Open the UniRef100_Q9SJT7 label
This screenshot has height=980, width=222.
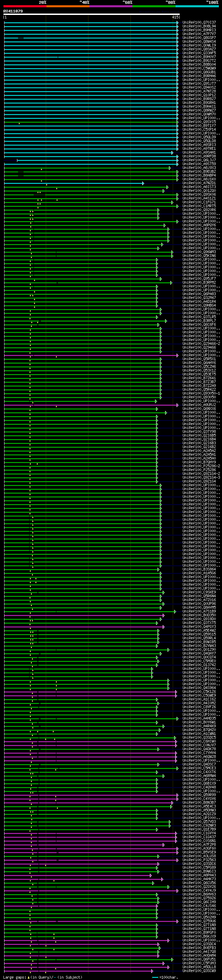coord(199,84)
